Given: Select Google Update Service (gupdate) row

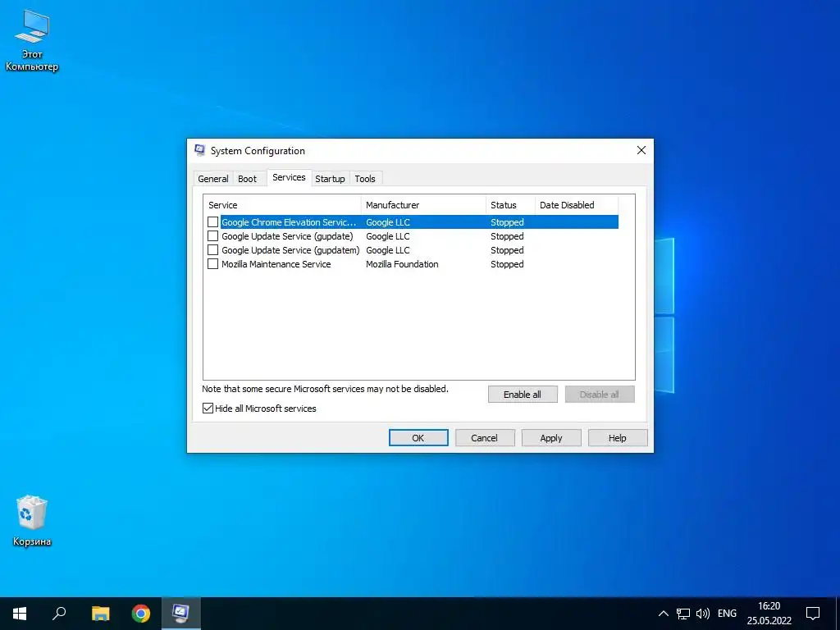Looking at the screenshot, I should 413,236.
